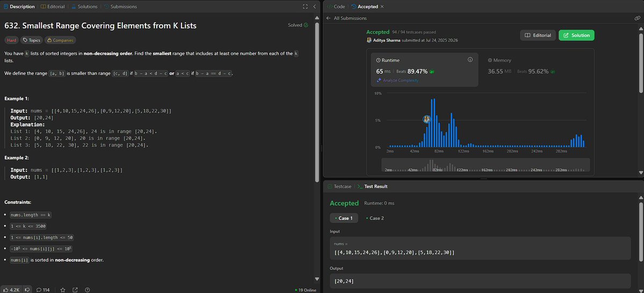Select the Accepted submission tab
Viewport: 644px width, 293px height.
(x=365, y=6)
